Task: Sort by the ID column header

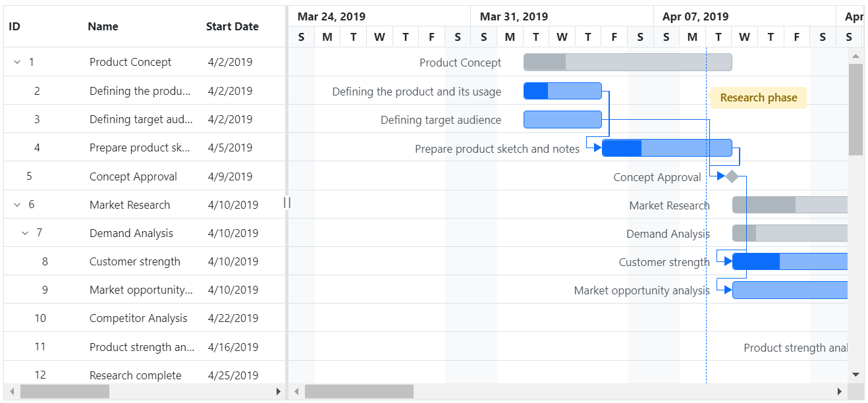Action: click(13, 26)
